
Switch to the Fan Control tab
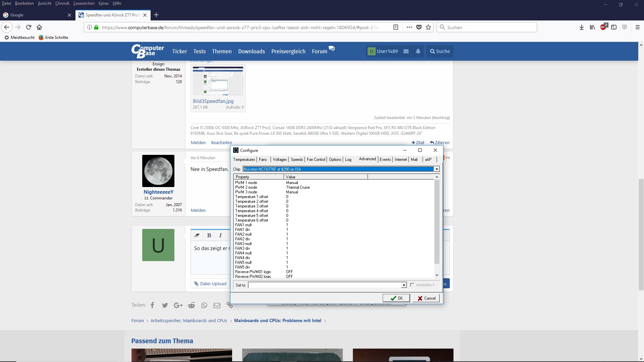click(316, 160)
